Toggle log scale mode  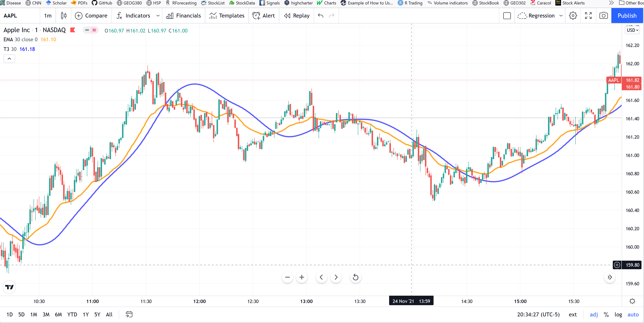[618, 314]
